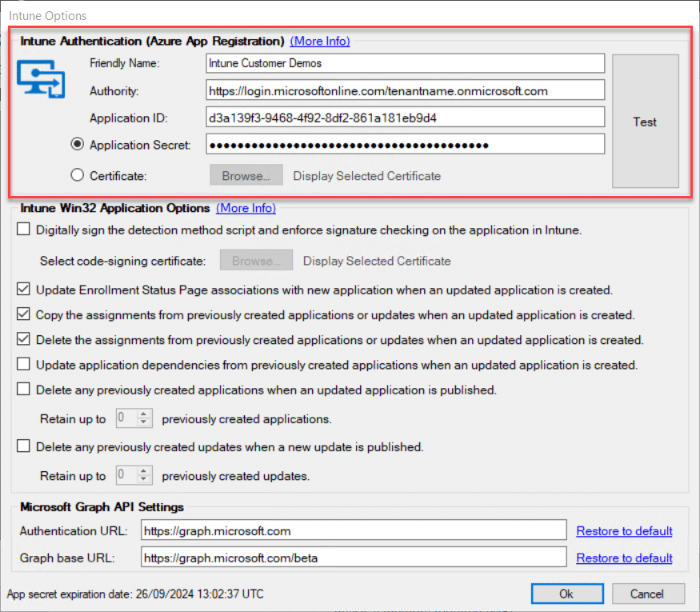700x612 pixels.
Task: Click the retain created applications number spinner
Action: click(133, 418)
